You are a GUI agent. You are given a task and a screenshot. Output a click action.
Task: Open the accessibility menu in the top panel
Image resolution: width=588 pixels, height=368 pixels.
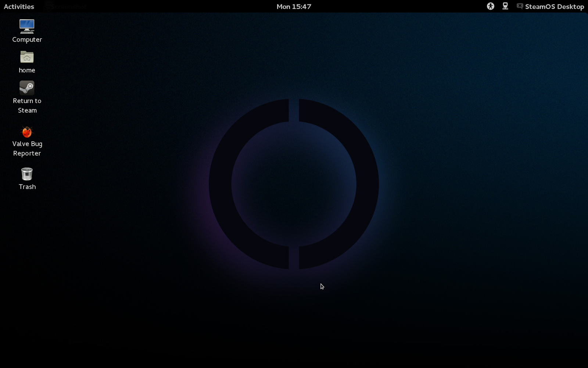[490, 6]
